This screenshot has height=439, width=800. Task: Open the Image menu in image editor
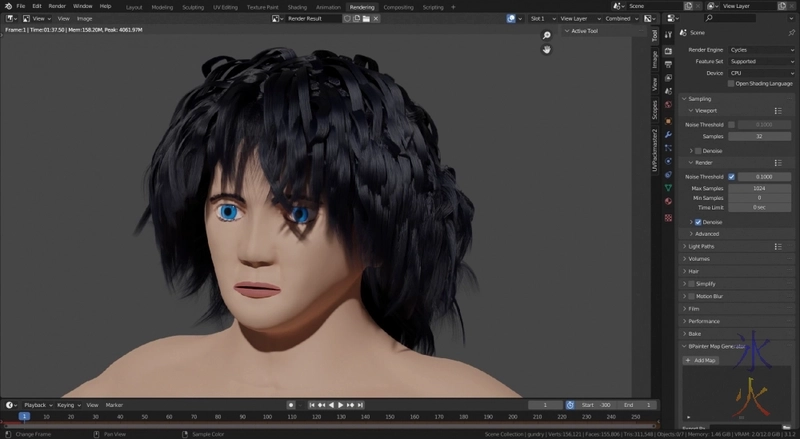coord(85,18)
